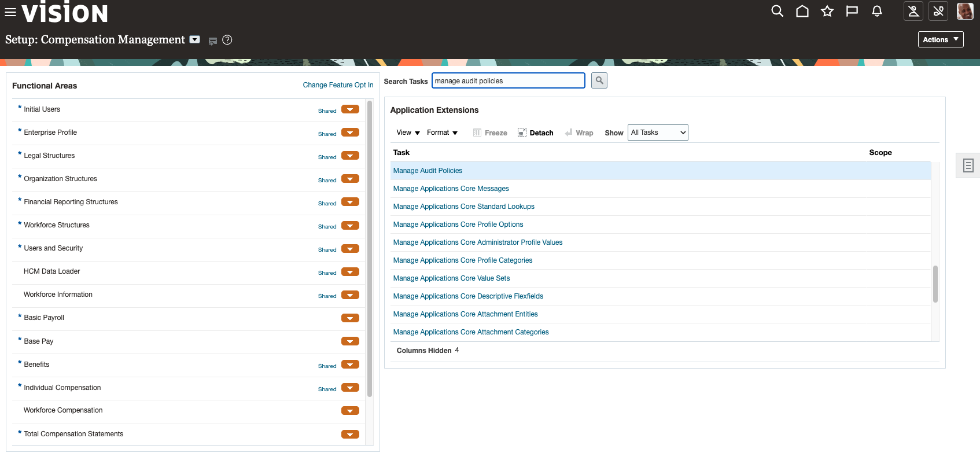The width and height of the screenshot is (980, 460).
Task: Click the Task column header
Action: click(401, 153)
